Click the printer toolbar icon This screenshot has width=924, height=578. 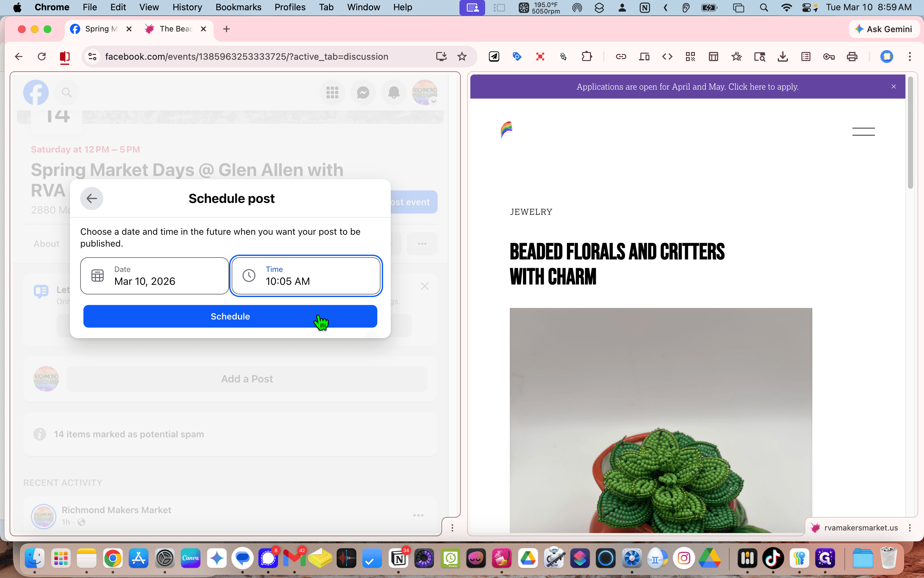[852, 57]
